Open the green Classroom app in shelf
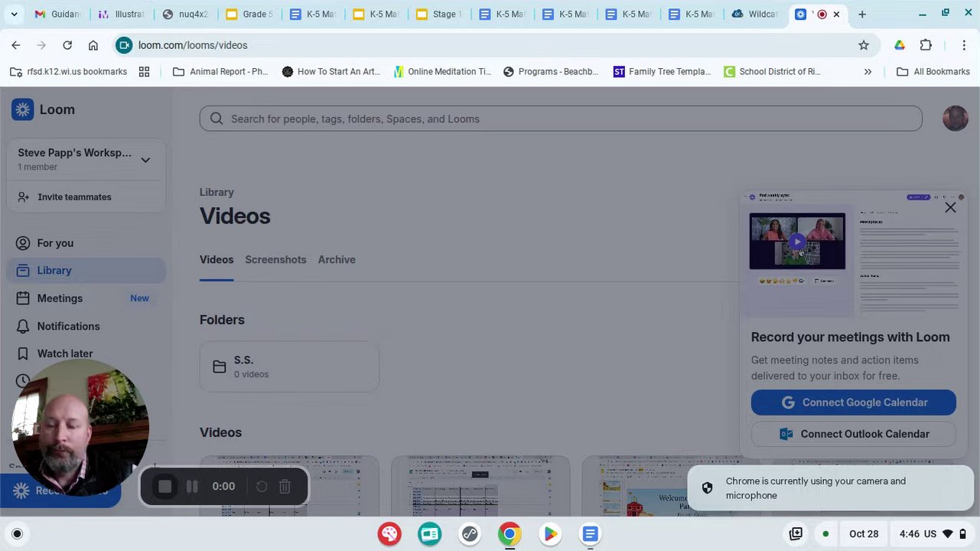Viewport: 980px width, 551px height. click(x=430, y=534)
